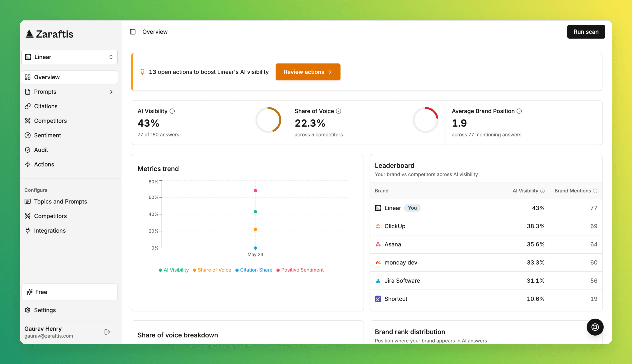The width and height of the screenshot is (632, 364).
Task: Click the AI Visibility column info icon in Leaderboard
Action: point(542,191)
